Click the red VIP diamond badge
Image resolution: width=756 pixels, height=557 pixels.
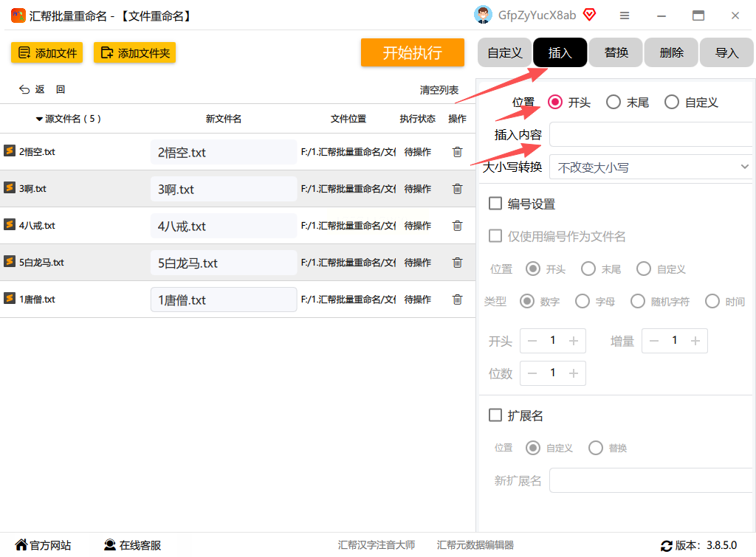click(x=589, y=15)
